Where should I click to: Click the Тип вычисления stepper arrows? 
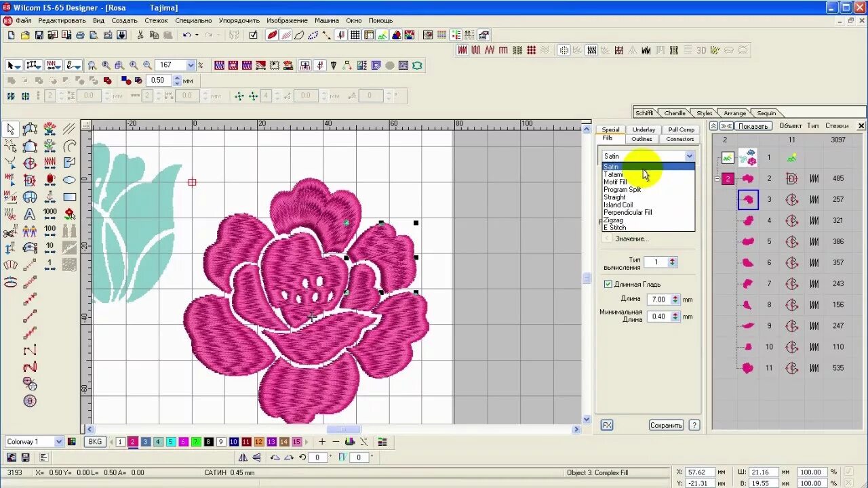[x=672, y=262]
